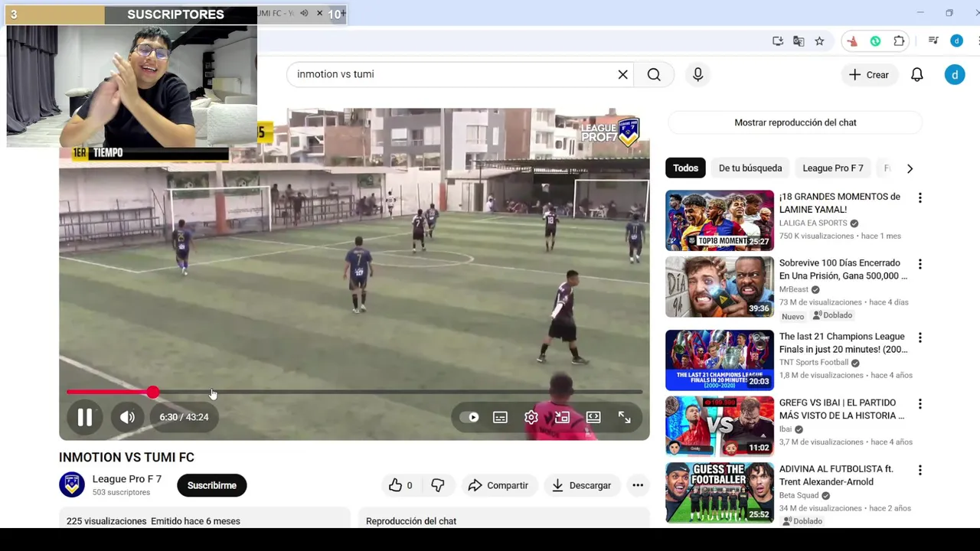Switch to miniplayer mode
980x551 pixels.
(x=562, y=417)
